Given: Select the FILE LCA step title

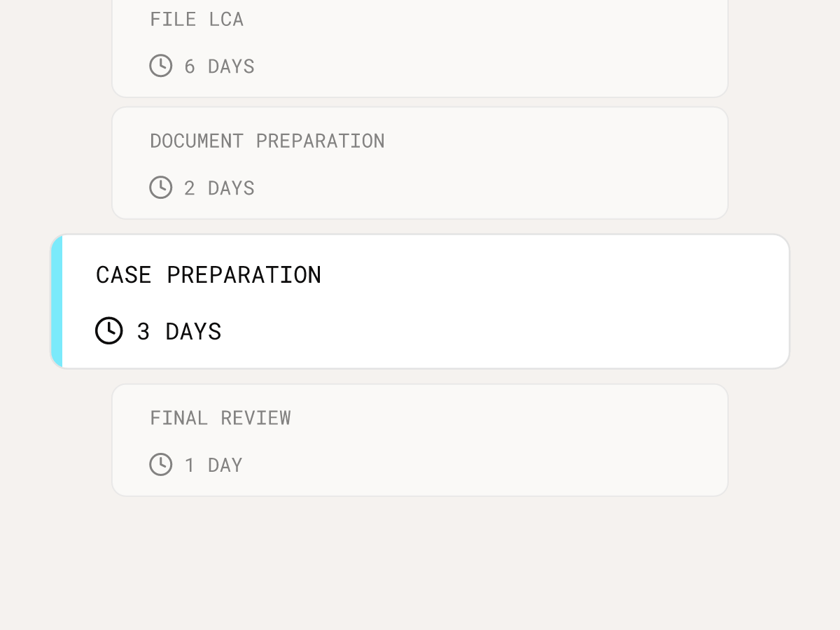Looking at the screenshot, I should point(197,20).
